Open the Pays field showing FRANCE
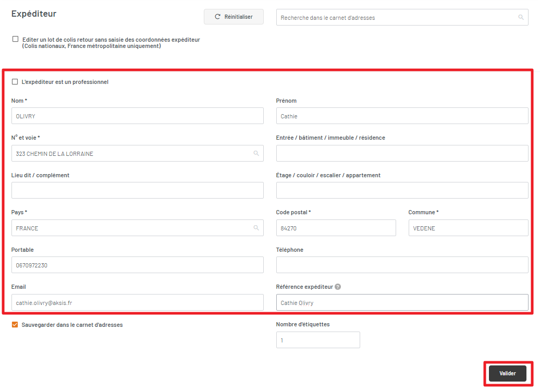 pos(138,228)
